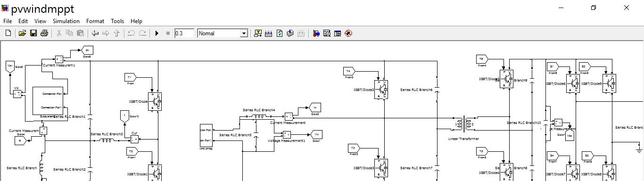
Task: Open the Format menu
Action: tap(95, 21)
